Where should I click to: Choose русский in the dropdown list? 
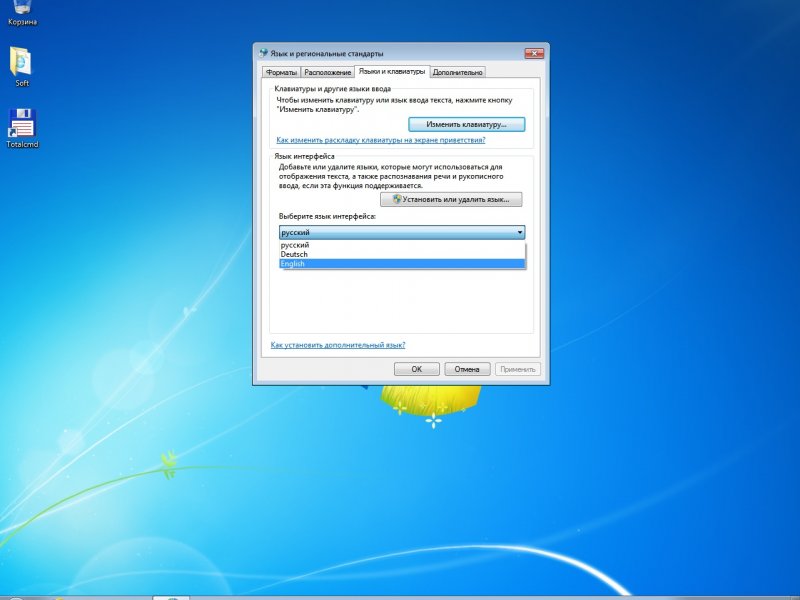click(x=402, y=245)
